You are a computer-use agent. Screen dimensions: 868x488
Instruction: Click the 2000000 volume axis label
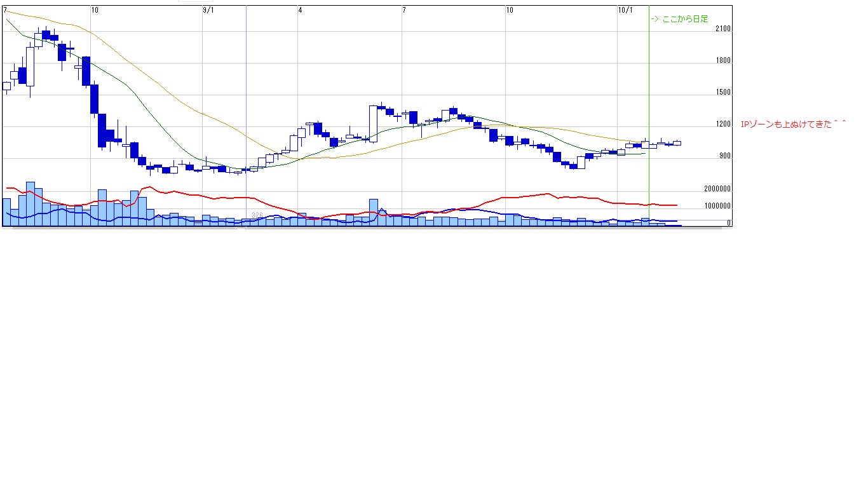coord(717,189)
